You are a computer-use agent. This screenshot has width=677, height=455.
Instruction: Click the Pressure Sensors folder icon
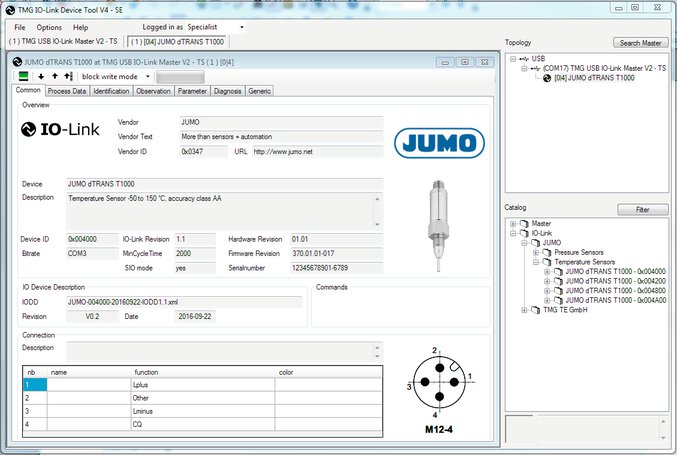coord(547,252)
